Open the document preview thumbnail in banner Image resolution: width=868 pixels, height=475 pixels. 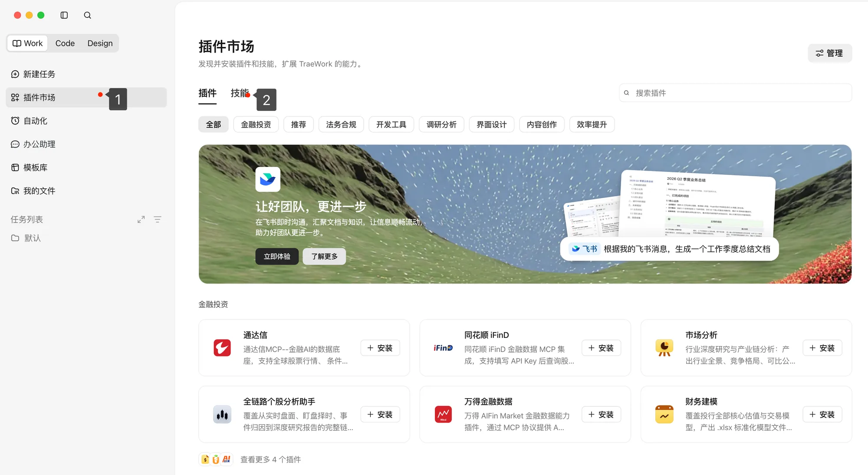point(697,204)
